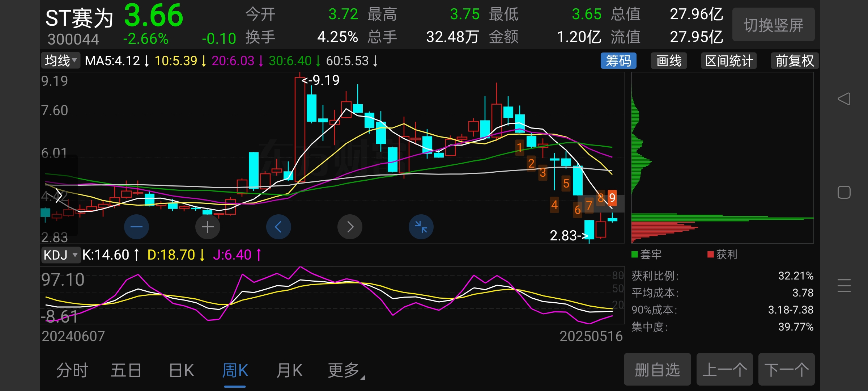Expand the 更多 period options

point(346,370)
